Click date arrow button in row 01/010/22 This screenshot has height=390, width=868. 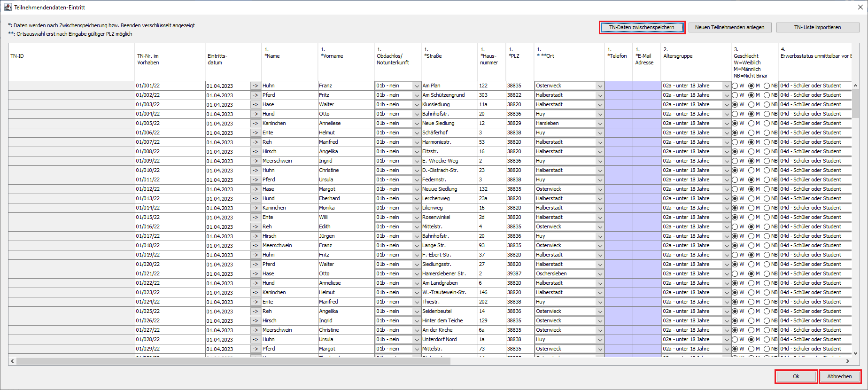(255, 170)
